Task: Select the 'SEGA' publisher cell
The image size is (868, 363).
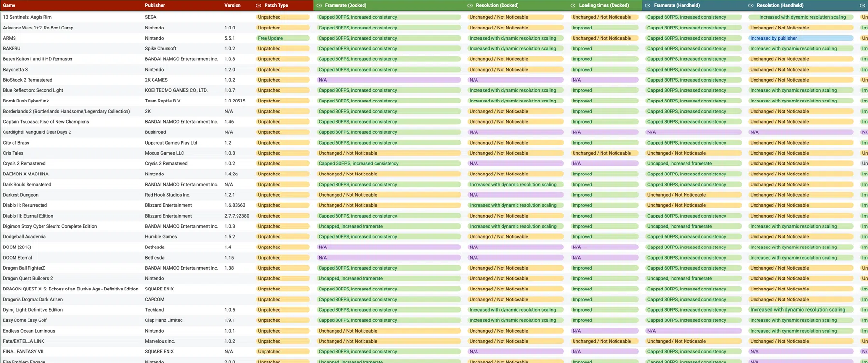Action: coord(151,17)
